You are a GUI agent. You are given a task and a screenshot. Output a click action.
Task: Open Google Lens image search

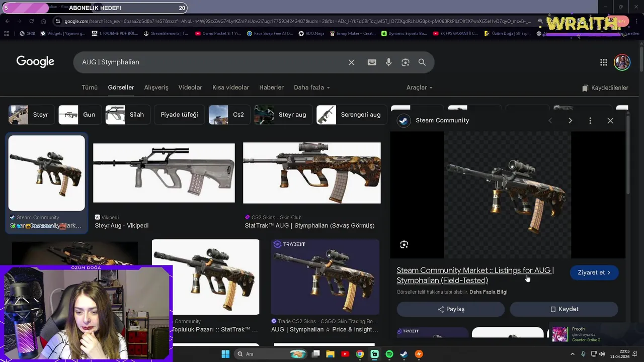[x=406, y=62]
